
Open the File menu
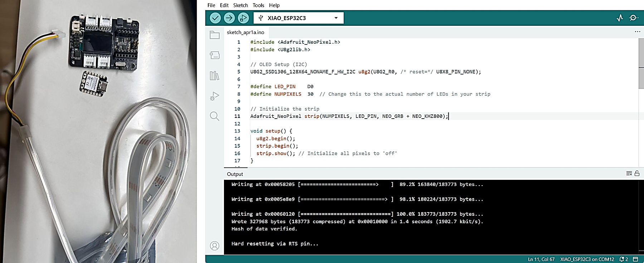coord(211,5)
